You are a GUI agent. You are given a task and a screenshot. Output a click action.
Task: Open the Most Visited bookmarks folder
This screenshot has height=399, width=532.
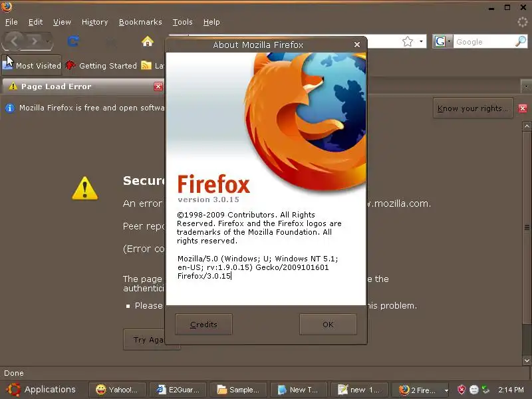pos(32,65)
